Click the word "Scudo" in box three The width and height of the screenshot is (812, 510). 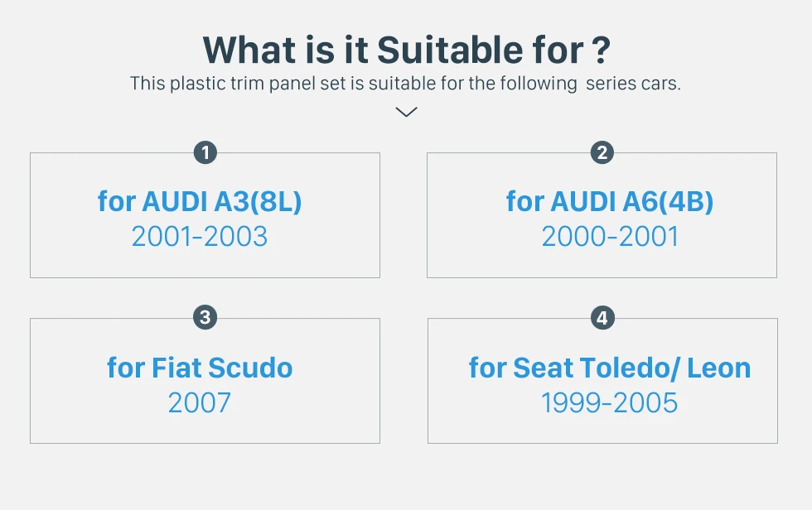coord(250,368)
